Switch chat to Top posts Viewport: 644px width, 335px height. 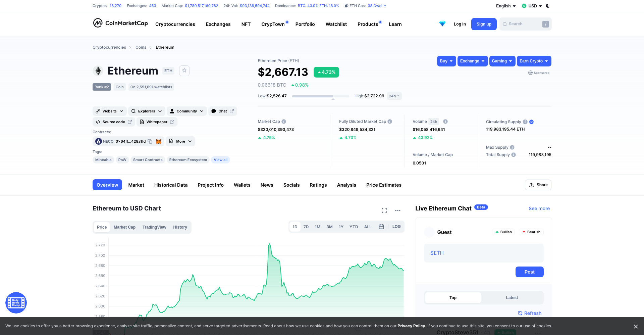[x=453, y=298]
